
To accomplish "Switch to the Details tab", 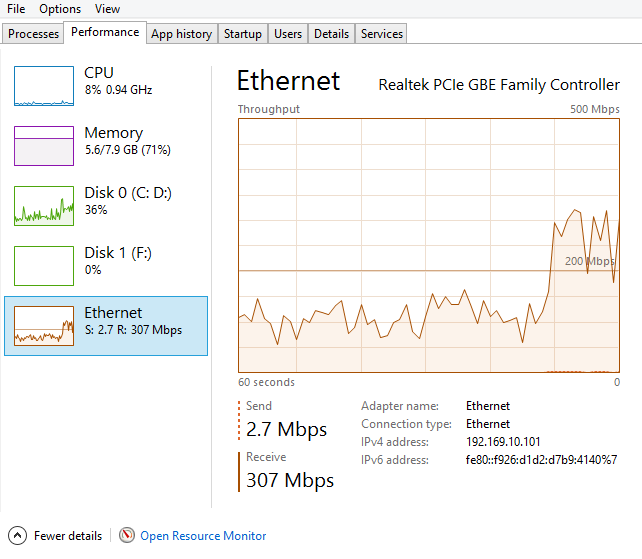I will [x=331, y=34].
